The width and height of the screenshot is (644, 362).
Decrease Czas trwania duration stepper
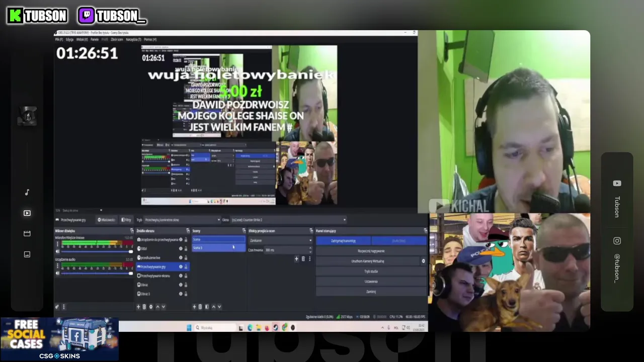click(x=310, y=251)
